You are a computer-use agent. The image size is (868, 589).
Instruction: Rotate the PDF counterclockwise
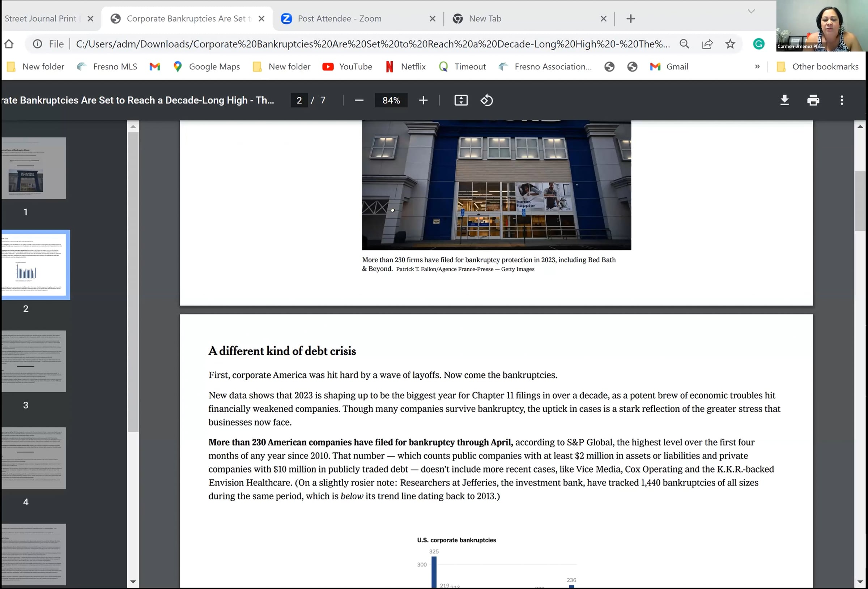coord(486,100)
